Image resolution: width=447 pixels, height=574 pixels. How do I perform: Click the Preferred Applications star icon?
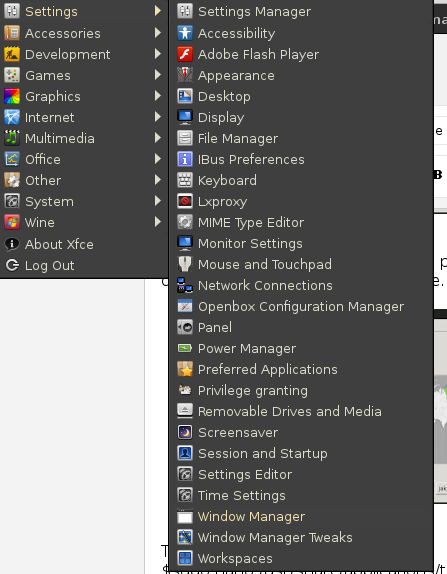click(x=185, y=369)
